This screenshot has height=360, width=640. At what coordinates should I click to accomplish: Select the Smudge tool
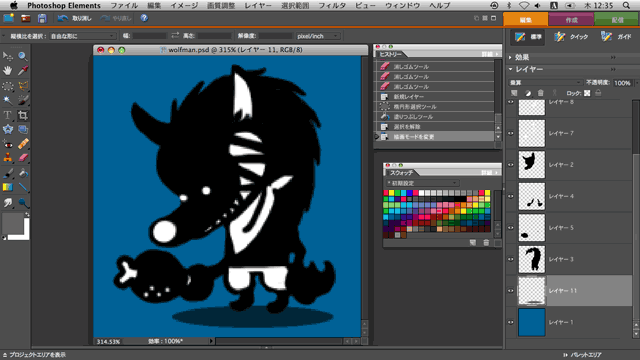point(7,202)
